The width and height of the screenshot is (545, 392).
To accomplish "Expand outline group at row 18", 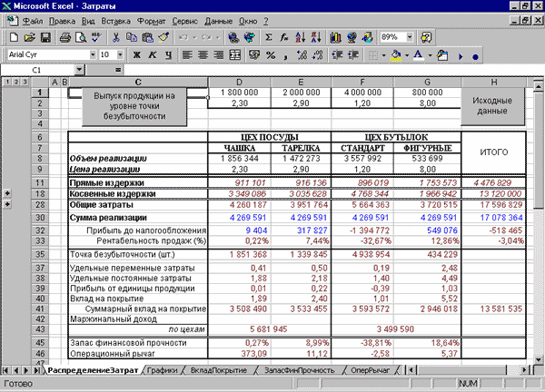I will [x=7, y=193].
